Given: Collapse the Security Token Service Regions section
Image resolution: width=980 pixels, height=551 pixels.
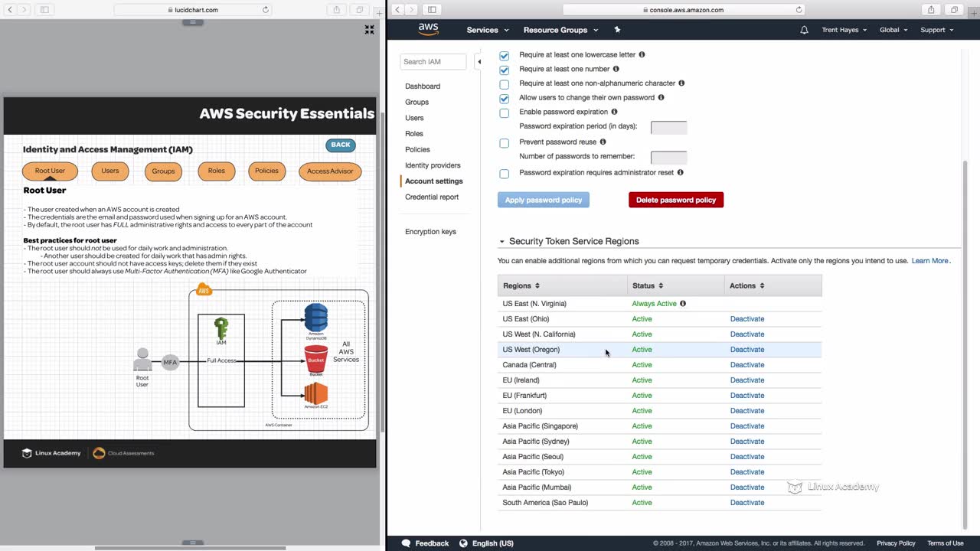Looking at the screenshot, I should coord(502,242).
